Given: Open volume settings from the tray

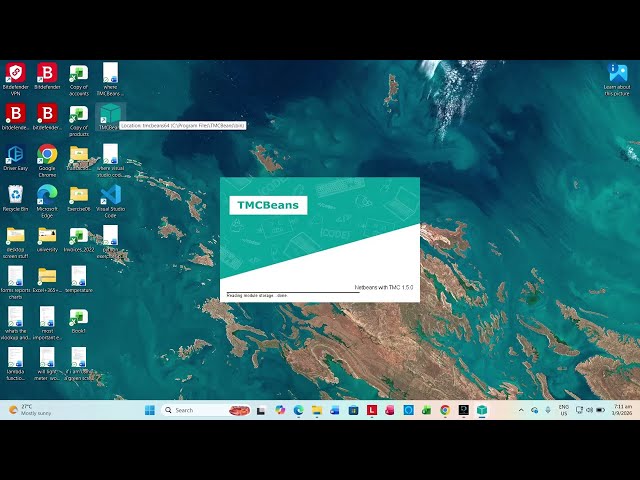Looking at the screenshot, I should coord(589,410).
